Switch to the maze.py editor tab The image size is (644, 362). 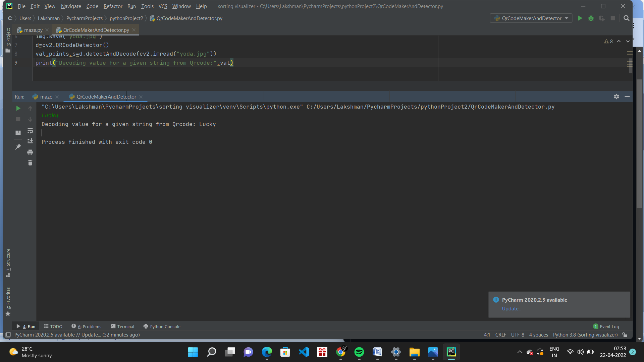pyautogui.click(x=33, y=30)
